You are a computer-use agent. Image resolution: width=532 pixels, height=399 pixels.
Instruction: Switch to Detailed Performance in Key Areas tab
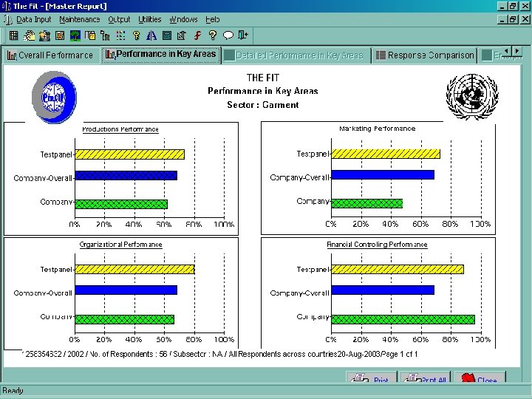(296, 55)
